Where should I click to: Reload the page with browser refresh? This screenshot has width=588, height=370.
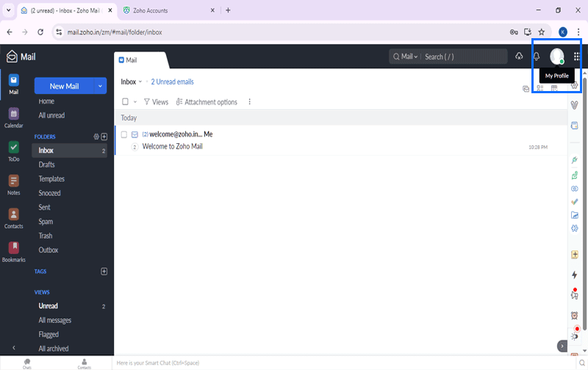(x=40, y=32)
